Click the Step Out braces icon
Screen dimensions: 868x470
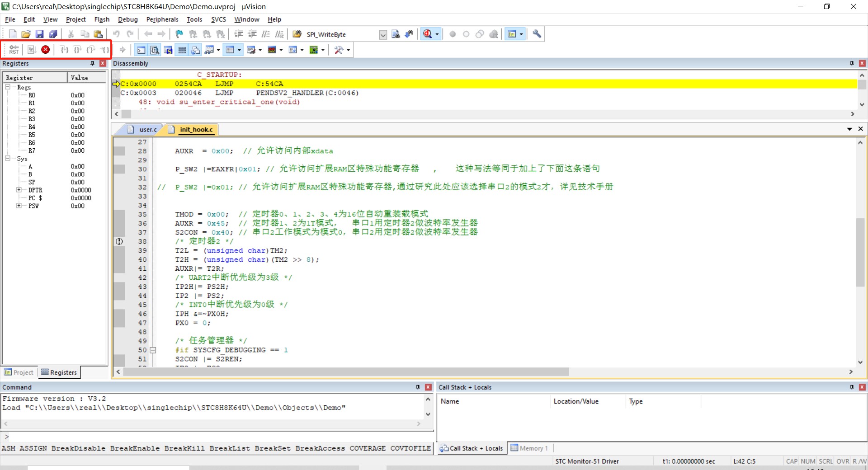(x=91, y=50)
